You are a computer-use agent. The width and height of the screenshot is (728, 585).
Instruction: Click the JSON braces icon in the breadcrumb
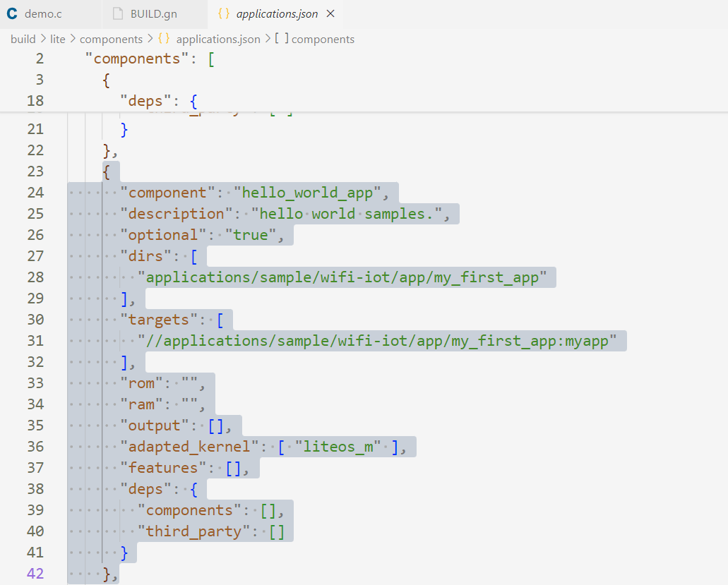tap(164, 40)
